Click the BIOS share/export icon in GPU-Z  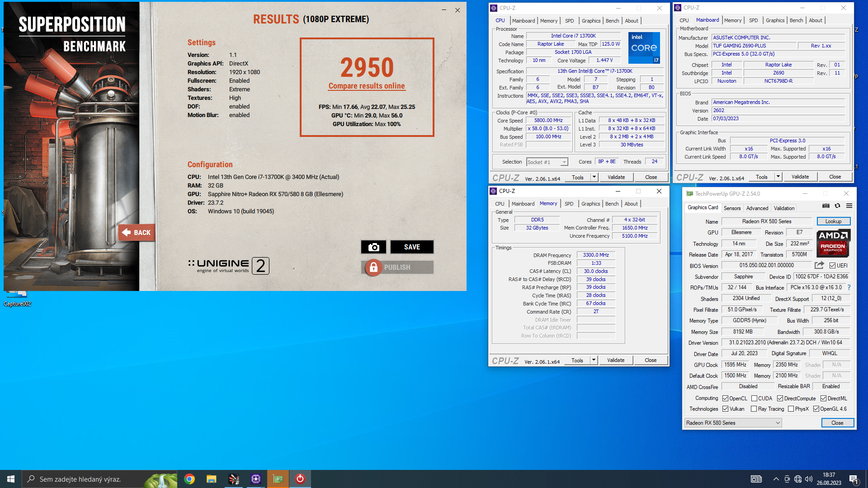pos(819,265)
